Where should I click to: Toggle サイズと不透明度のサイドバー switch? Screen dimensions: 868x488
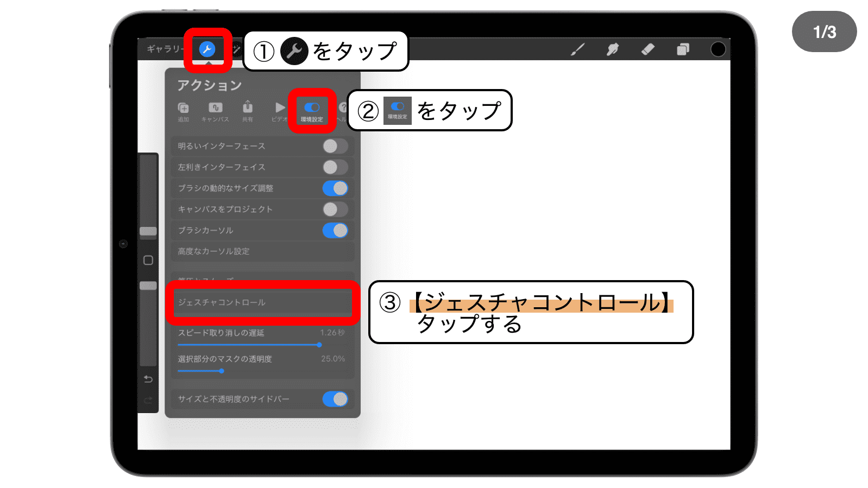point(335,399)
